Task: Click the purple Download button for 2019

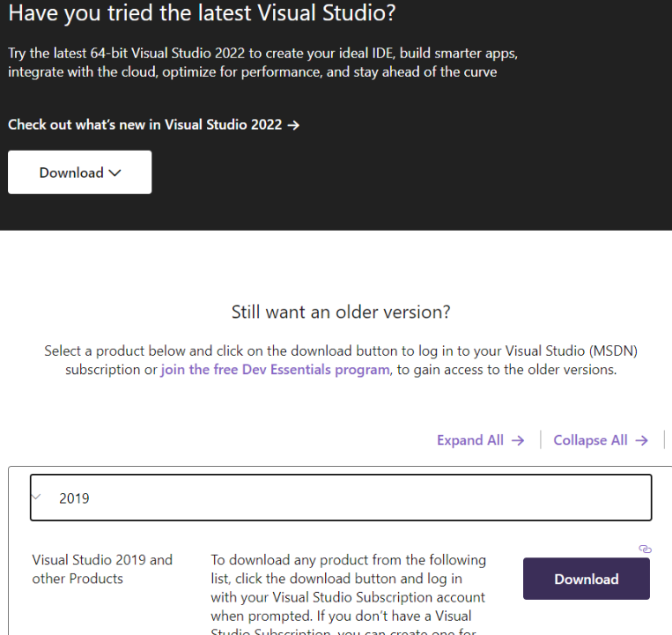Action: point(587,579)
